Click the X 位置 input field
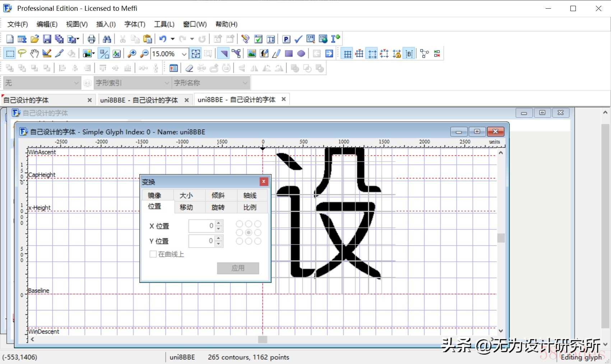The width and height of the screenshot is (611, 364). (202, 226)
